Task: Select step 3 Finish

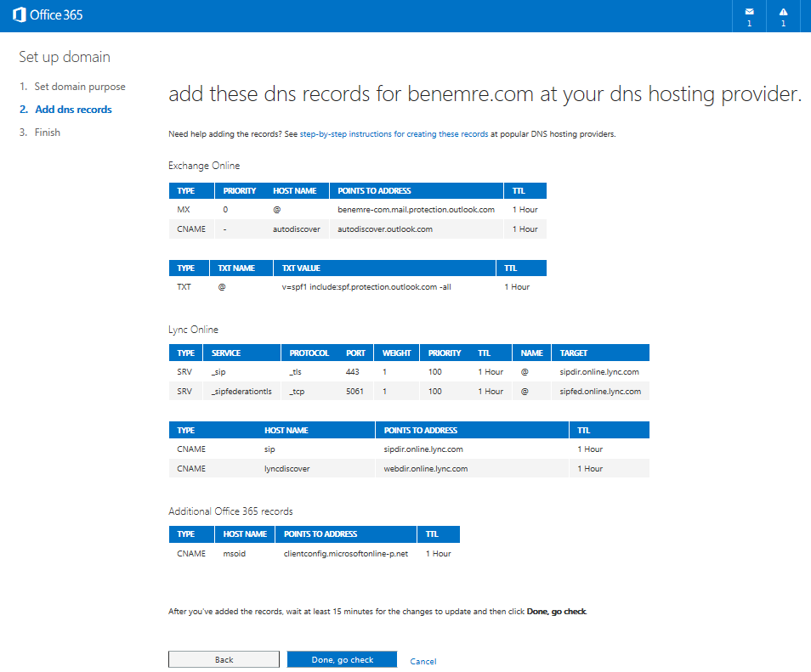Action: tap(40, 133)
